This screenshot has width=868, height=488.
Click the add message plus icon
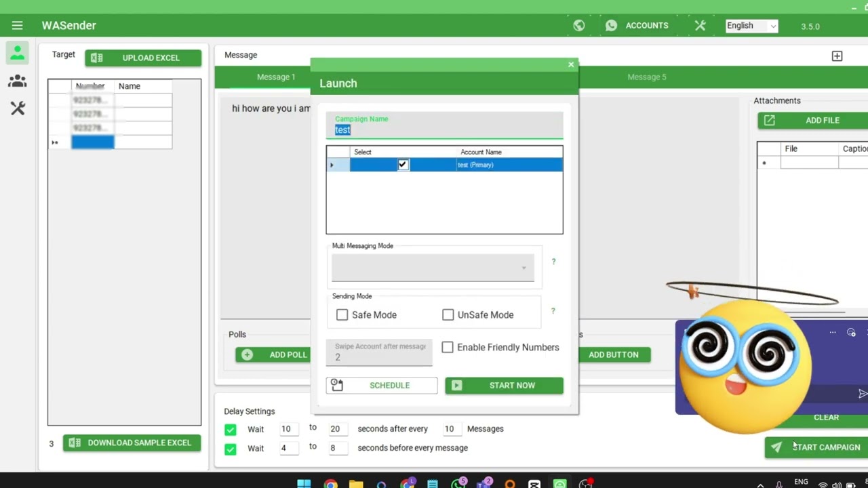(837, 56)
